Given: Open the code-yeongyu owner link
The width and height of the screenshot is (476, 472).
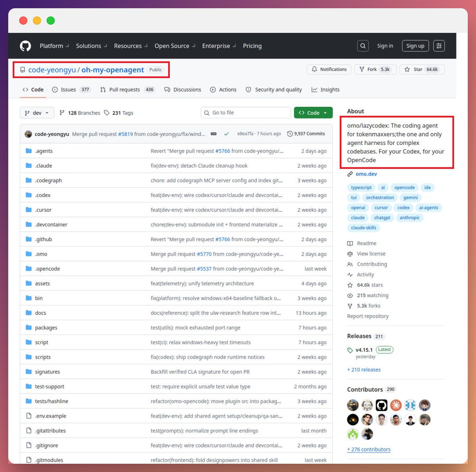Looking at the screenshot, I should pyautogui.click(x=52, y=70).
